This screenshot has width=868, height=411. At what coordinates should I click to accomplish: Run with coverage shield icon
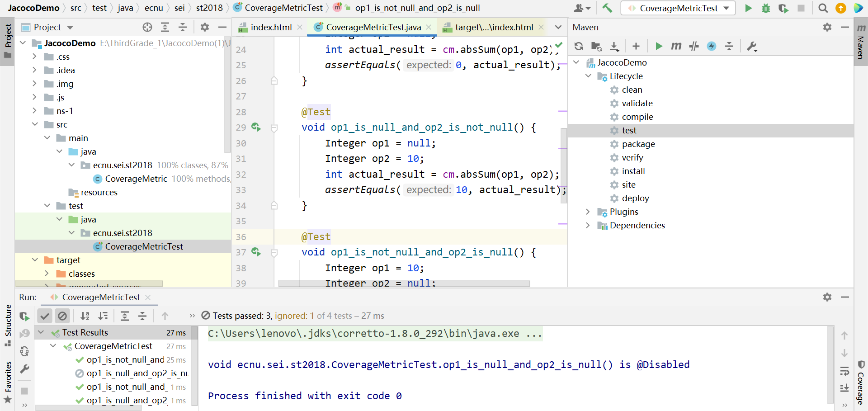click(x=783, y=8)
